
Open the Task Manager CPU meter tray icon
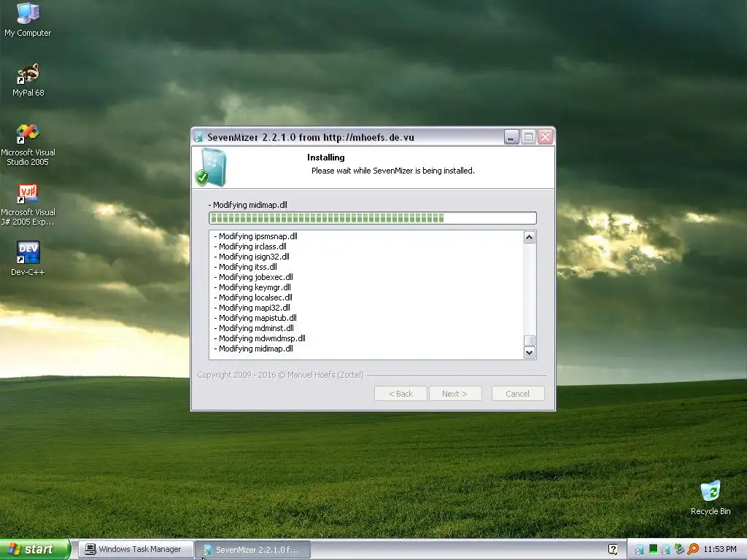point(653,549)
